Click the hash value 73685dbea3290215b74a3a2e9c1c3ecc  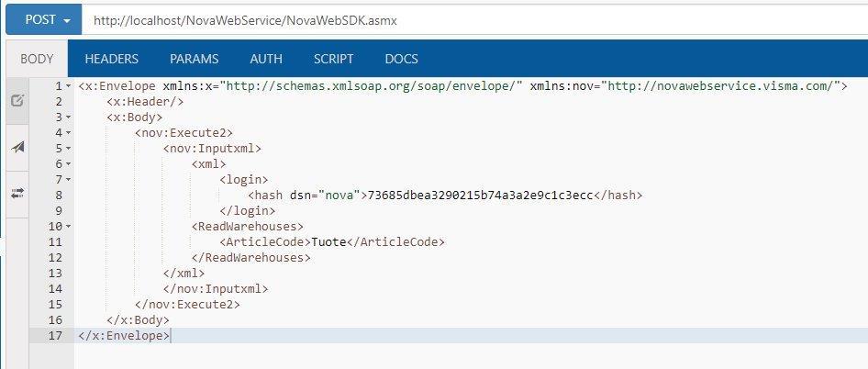tap(481, 195)
